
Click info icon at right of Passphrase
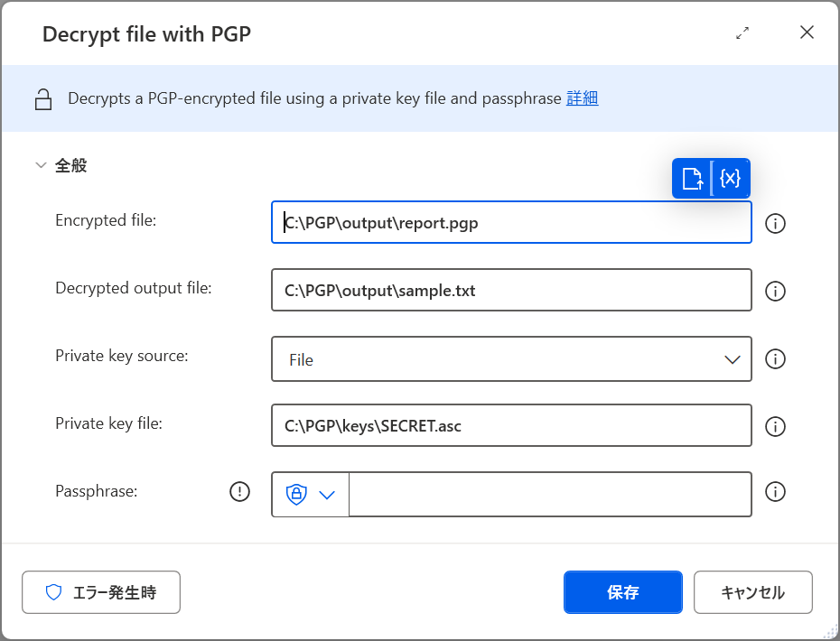[775, 492]
